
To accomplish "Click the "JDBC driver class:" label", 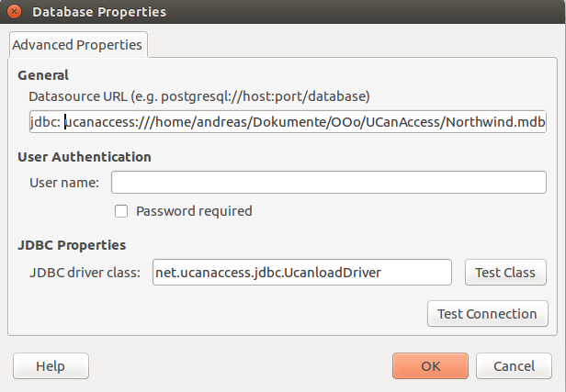I will pos(85,273).
